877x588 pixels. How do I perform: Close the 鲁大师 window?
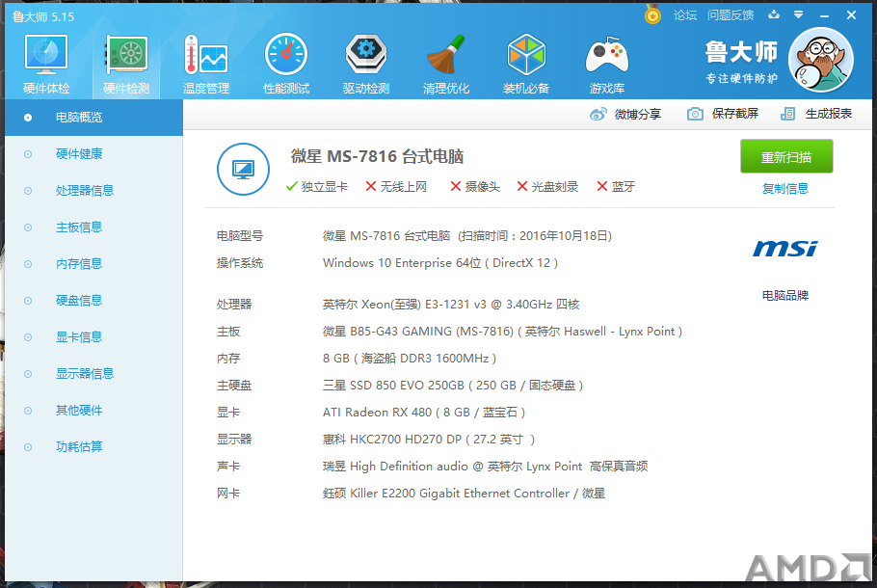[x=851, y=15]
